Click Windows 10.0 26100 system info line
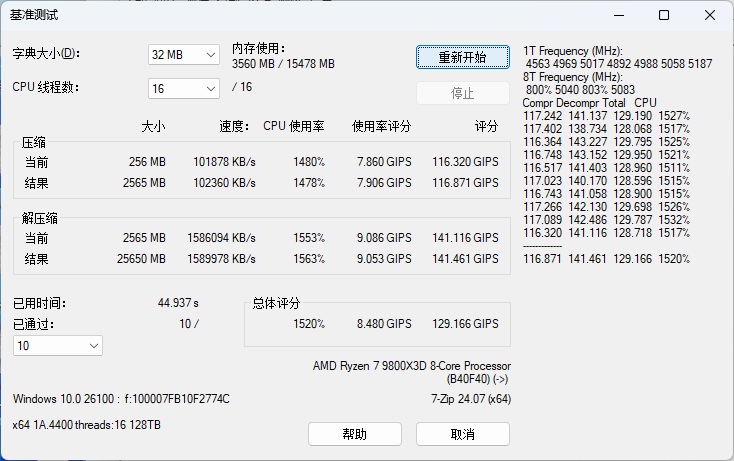The image size is (734, 461). [x=121, y=399]
